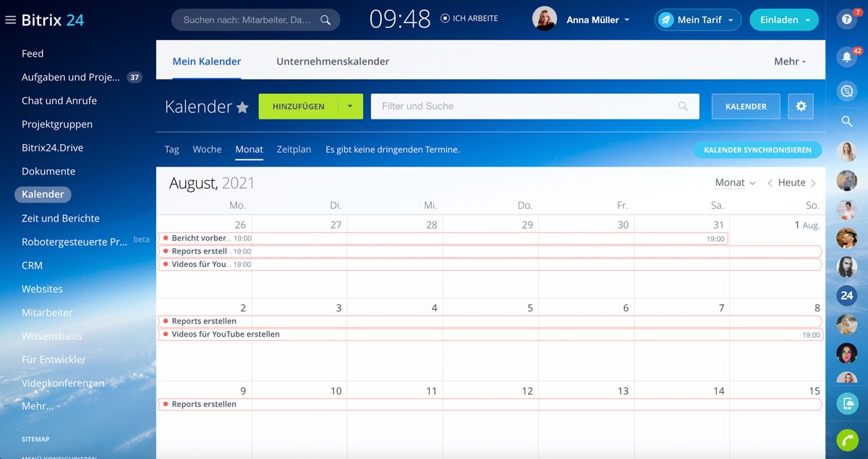The width and height of the screenshot is (868, 459).
Task: Click the hamburger menu icon beside Bitrix 24
Action: pos(10,20)
